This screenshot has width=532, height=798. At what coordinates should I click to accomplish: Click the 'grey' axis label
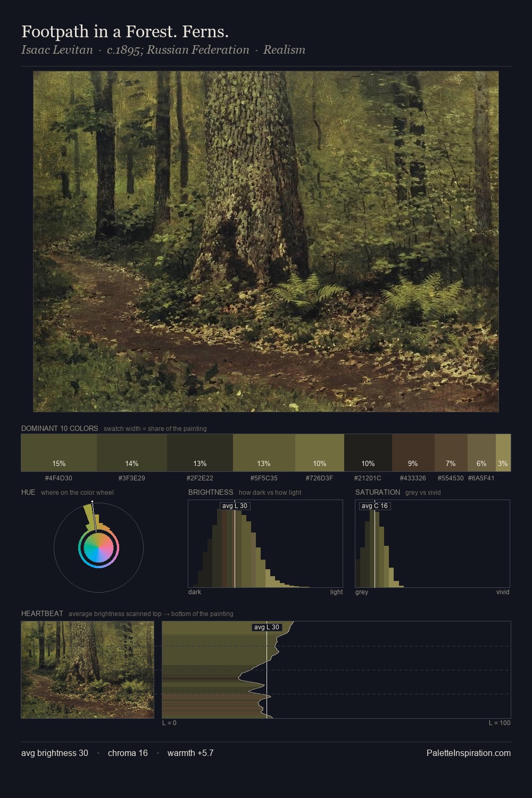[362, 592]
